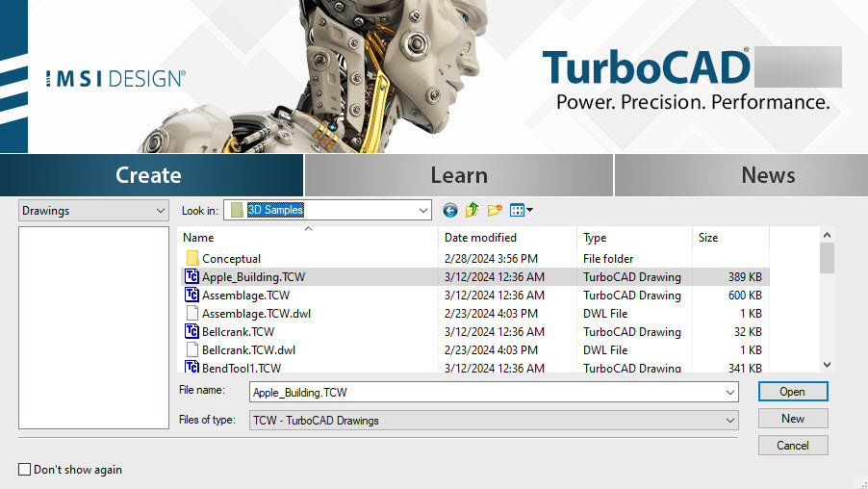This screenshot has width=868, height=489.
Task: Sort by the Size column header
Action: pos(730,238)
